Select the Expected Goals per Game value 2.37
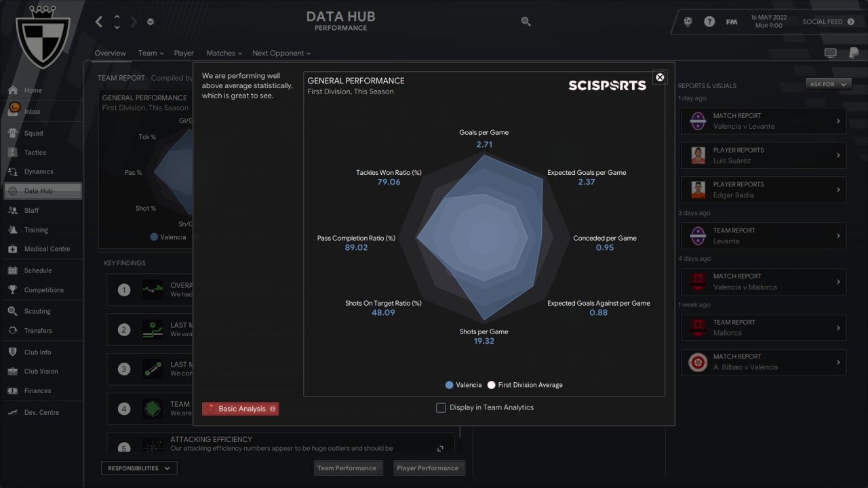Viewport: 868px width, 488px height. [x=587, y=182]
